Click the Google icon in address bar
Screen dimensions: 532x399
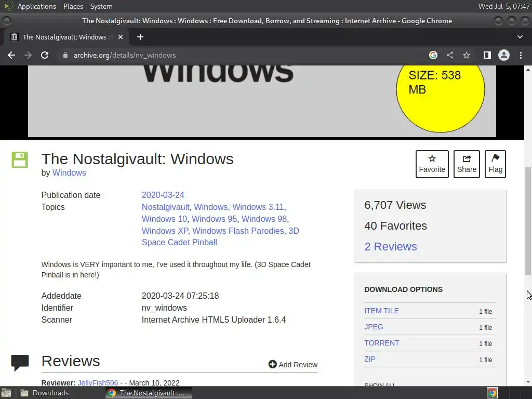click(x=433, y=55)
